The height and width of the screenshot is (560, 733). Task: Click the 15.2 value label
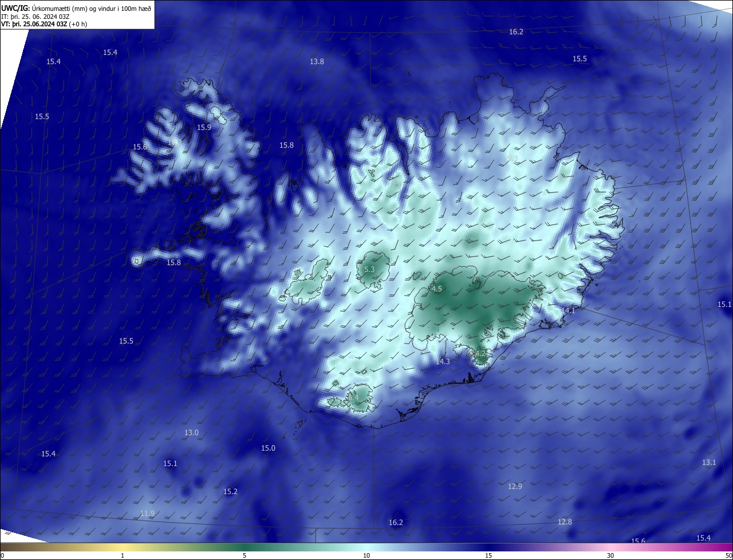point(230,491)
